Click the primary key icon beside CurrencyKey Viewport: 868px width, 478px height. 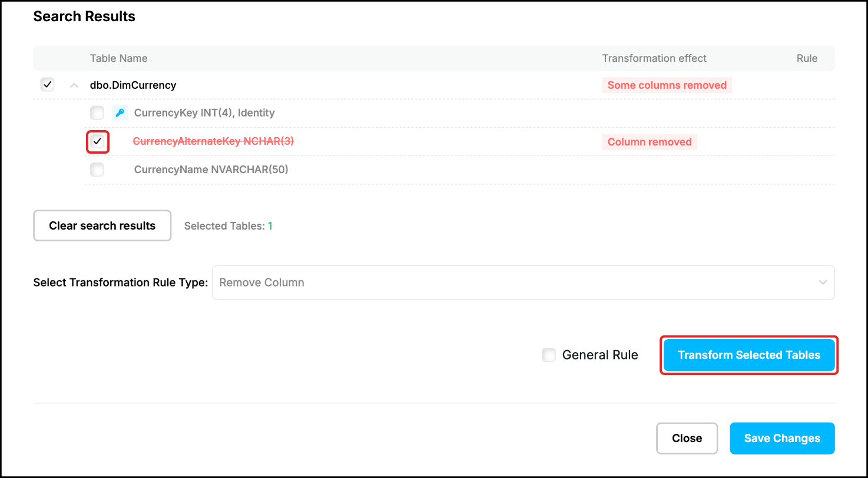pyautogui.click(x=120, y=113)
